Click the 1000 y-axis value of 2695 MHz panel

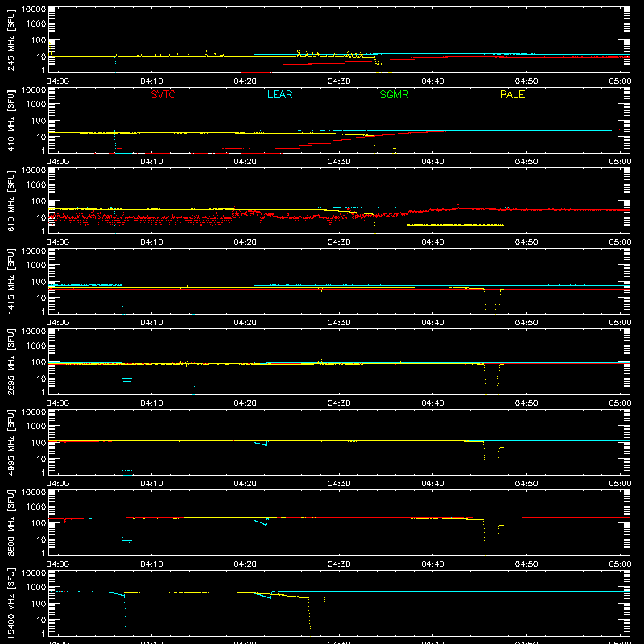click(36, 346)
